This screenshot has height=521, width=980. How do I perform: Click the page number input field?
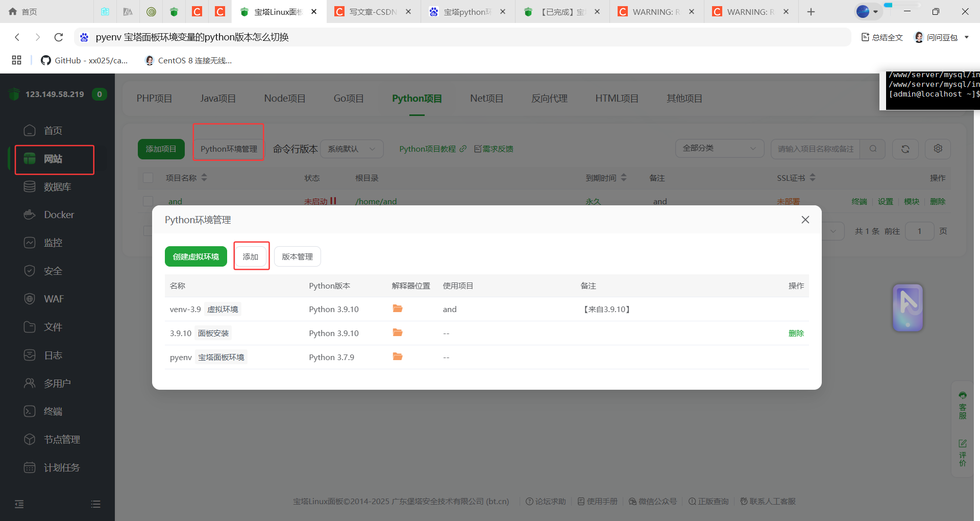click(920, 231)
